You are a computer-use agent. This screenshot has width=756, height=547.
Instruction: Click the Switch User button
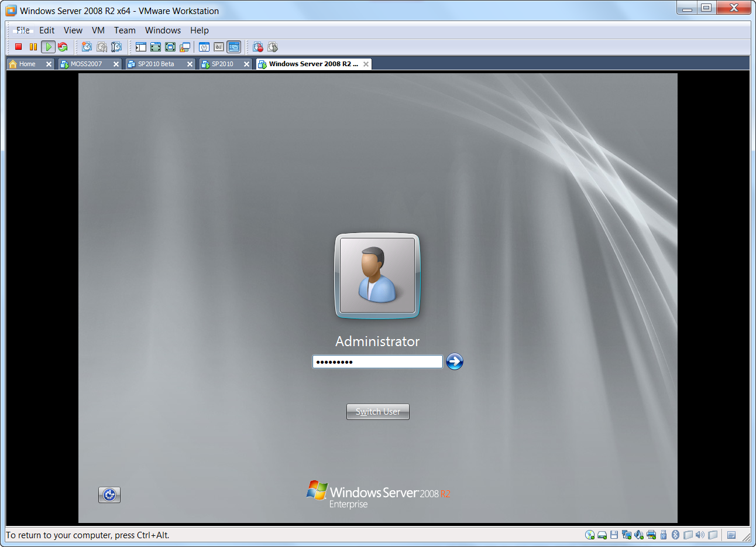tap(378, 412)
